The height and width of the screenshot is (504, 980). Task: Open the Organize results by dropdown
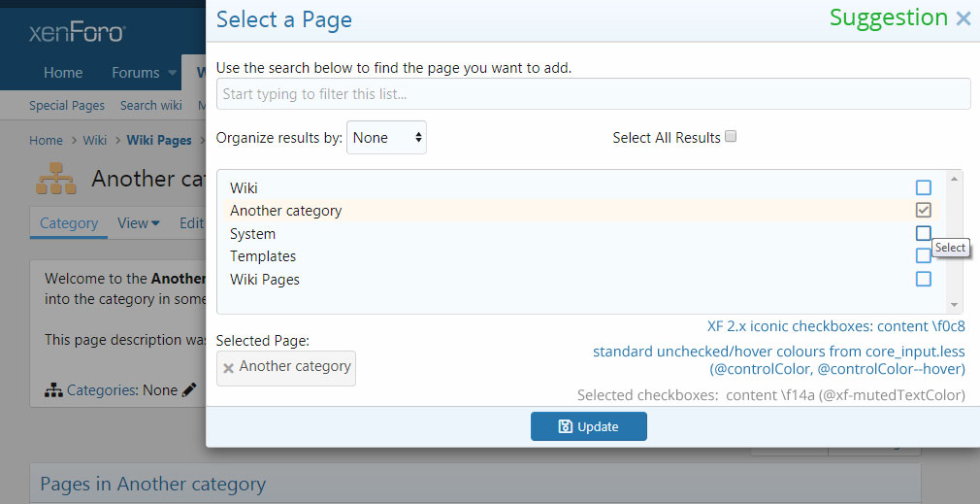coord(386,138)
